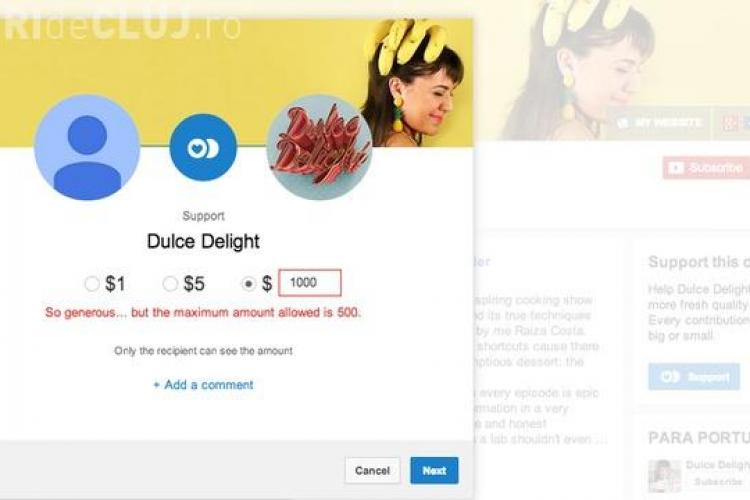Viewport: 750px width, 500px height.
Task: Click the small Dulce Delight channel thumbnail
Action: coord(664,476)
